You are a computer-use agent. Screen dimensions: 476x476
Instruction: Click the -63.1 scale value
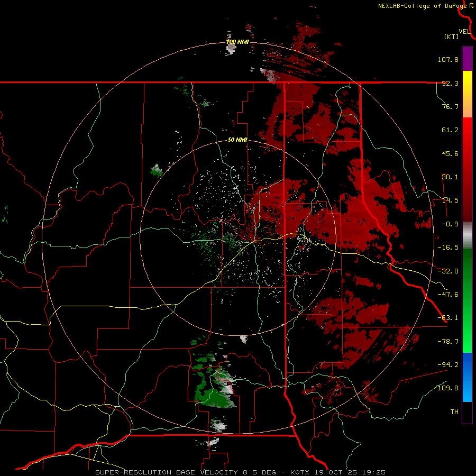pyautogui.click(x=448, y=318)
